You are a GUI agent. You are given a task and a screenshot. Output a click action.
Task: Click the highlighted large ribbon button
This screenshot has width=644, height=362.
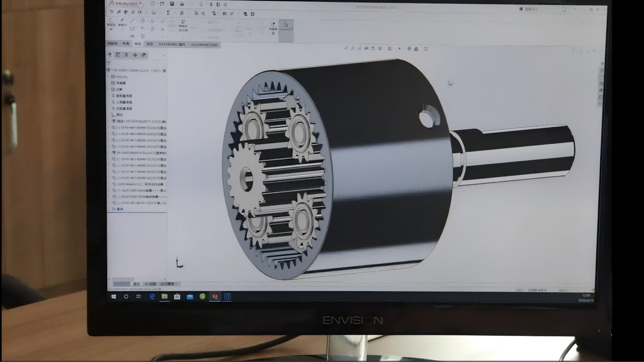pos(286,29)
